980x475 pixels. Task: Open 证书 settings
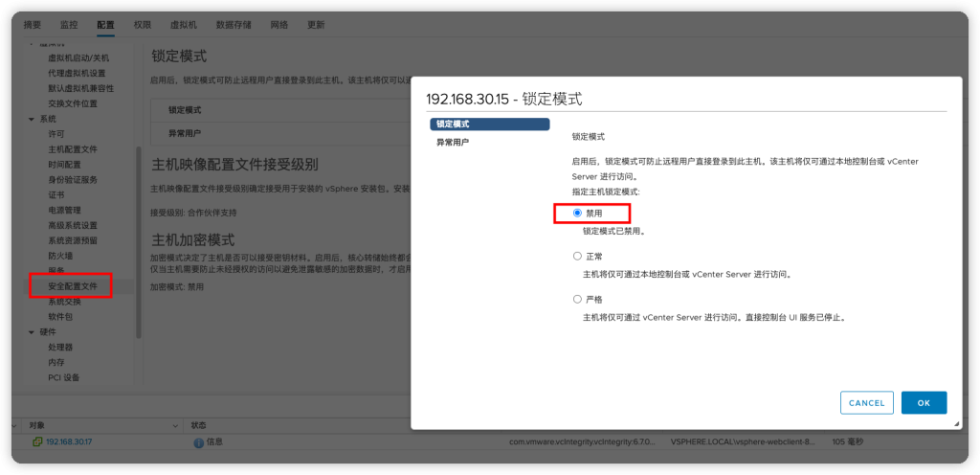point(56,195)
